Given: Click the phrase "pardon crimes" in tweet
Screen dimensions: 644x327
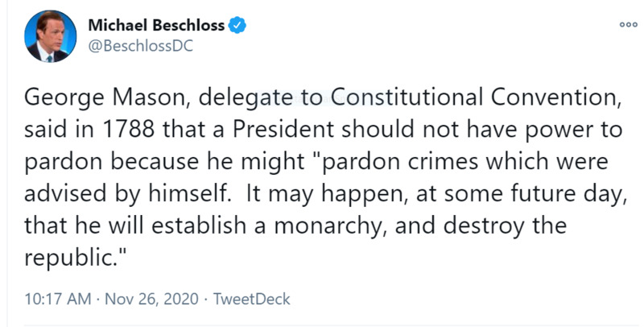Looking at the screenshot, I should point(413,159).
